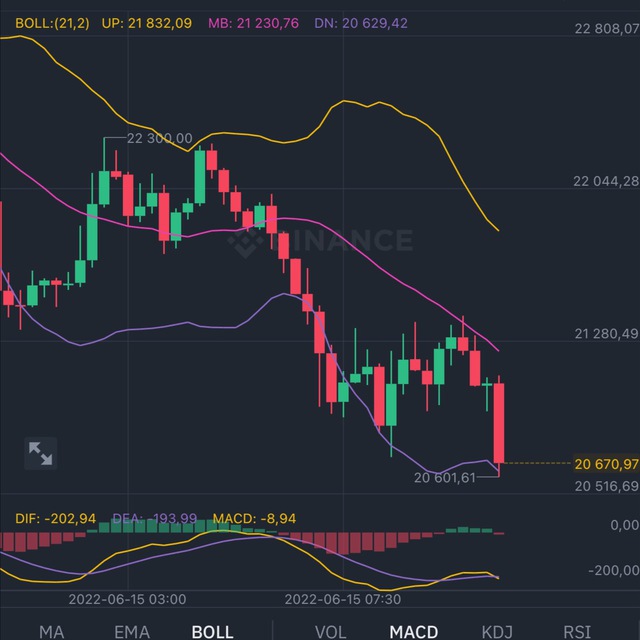Click the 2022-06-15 03:00 time label
This screenshot has height=640, width=640.
point(127,599)
